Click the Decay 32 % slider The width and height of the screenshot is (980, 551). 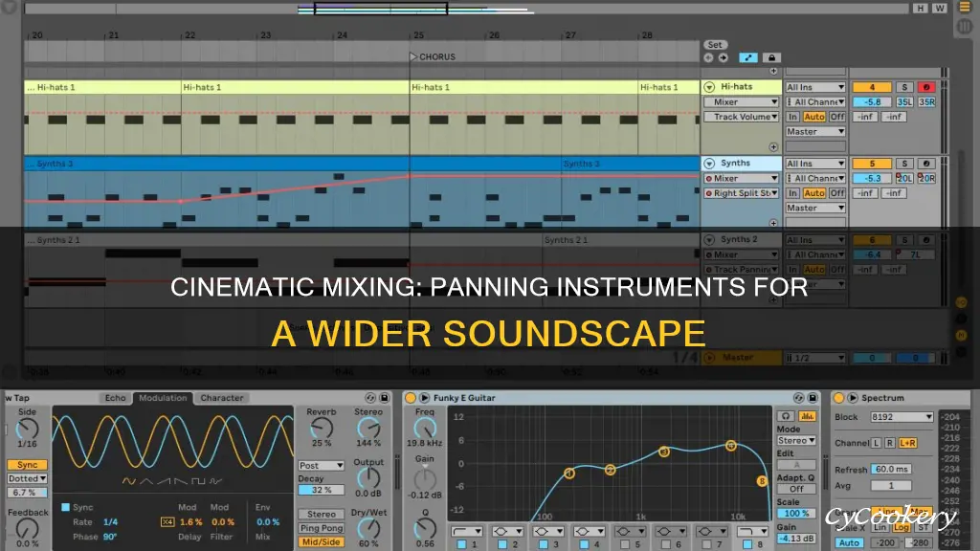(322, 490)
